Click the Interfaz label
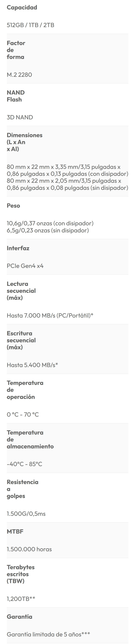This screenshot has width=135, height=644. coord(18,248)
